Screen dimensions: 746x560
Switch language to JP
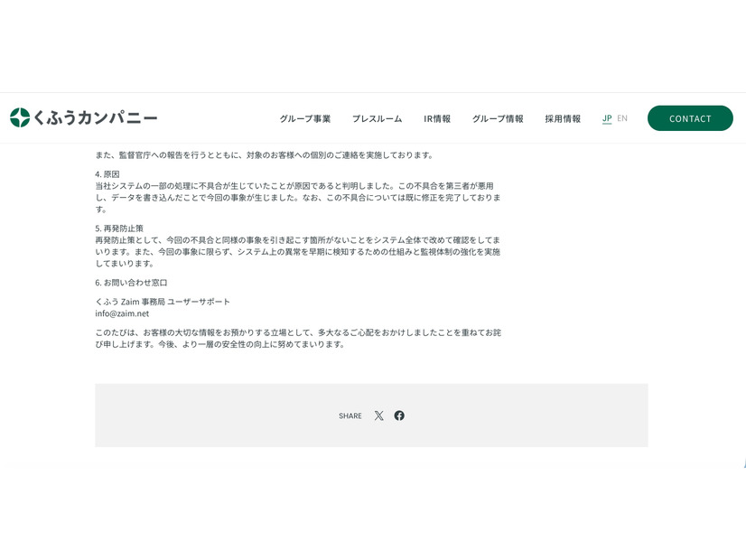(x=607, y=118)
